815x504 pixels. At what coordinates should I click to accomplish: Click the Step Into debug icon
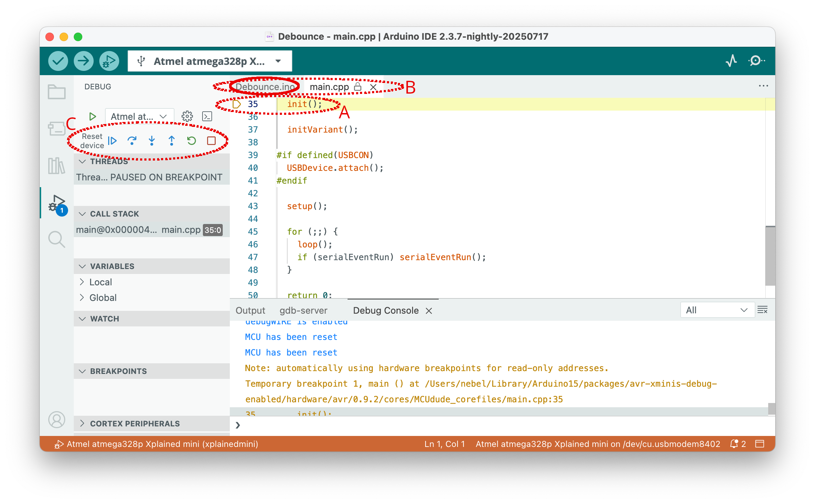(x=152, y=141)
